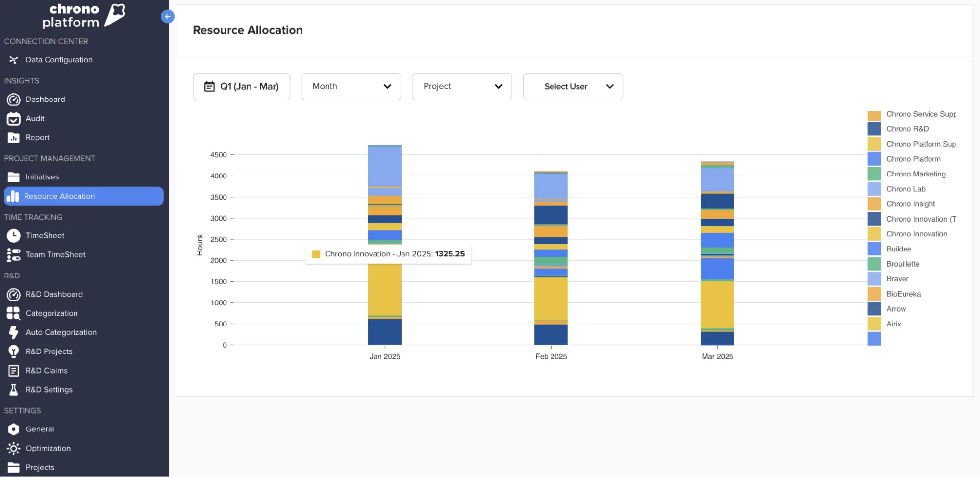Open the Month dropdown

click(x=351, y=86)
